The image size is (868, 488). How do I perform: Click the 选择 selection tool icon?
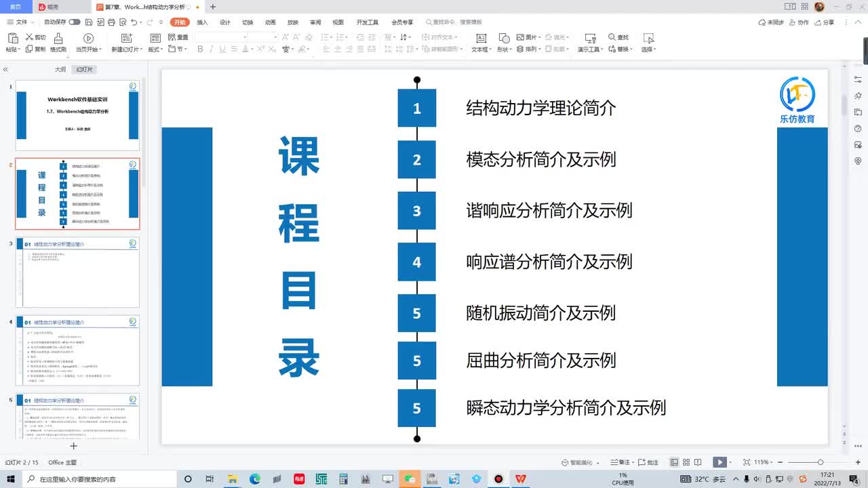(648, 38)
